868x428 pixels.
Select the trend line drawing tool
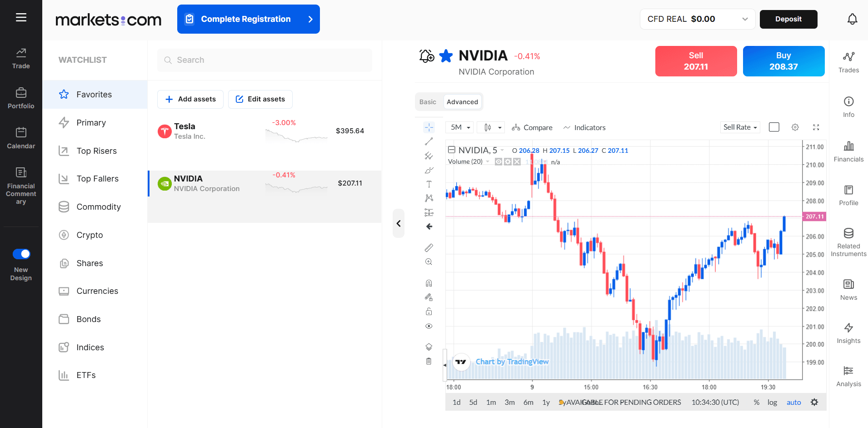click(x=429, y=142)
